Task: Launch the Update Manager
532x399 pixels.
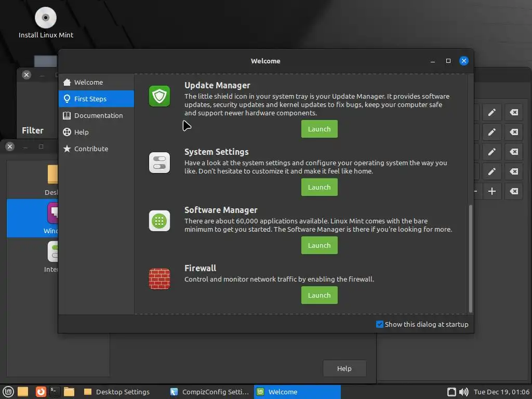Action: 320,129
